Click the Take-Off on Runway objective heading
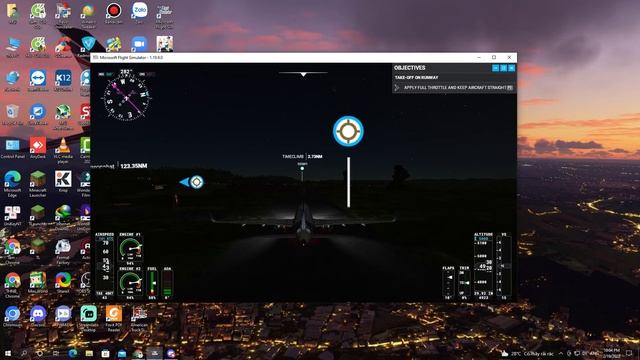 [x=416, y=78]
